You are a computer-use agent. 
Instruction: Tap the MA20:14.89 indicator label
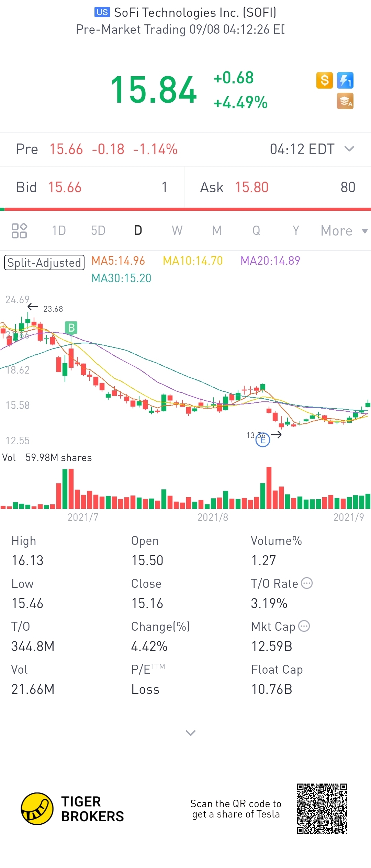pyautogui.click(x=270, y=261)
